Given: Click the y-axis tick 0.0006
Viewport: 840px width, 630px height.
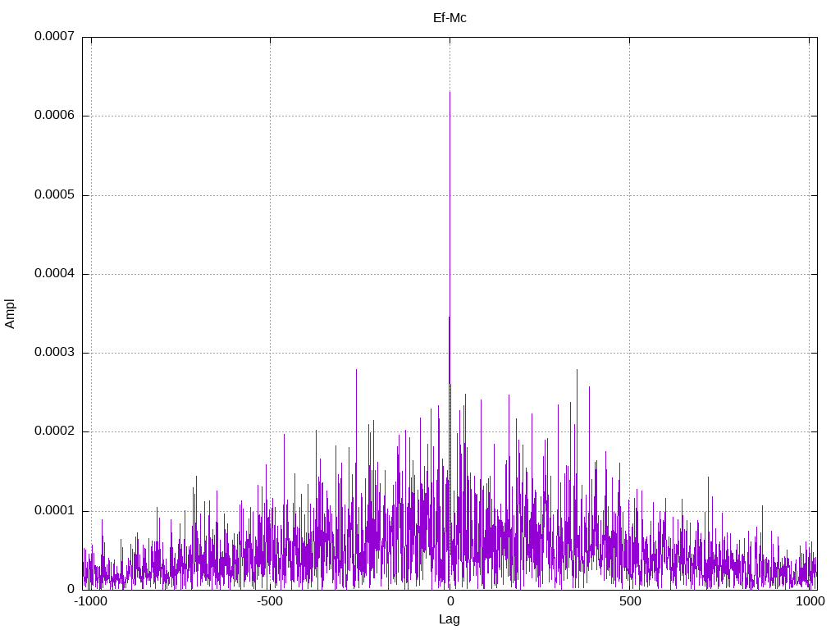Looking at the screenshot, I should (54, 115).
